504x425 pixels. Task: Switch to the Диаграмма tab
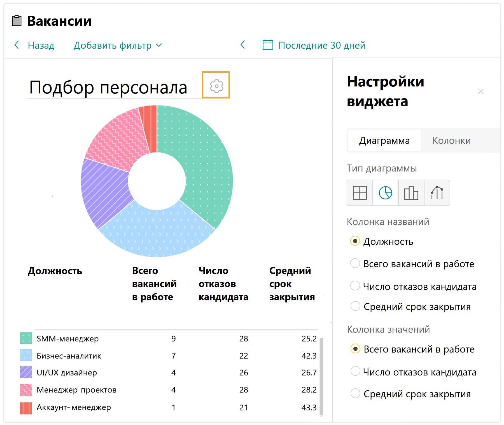coord(384,140)
